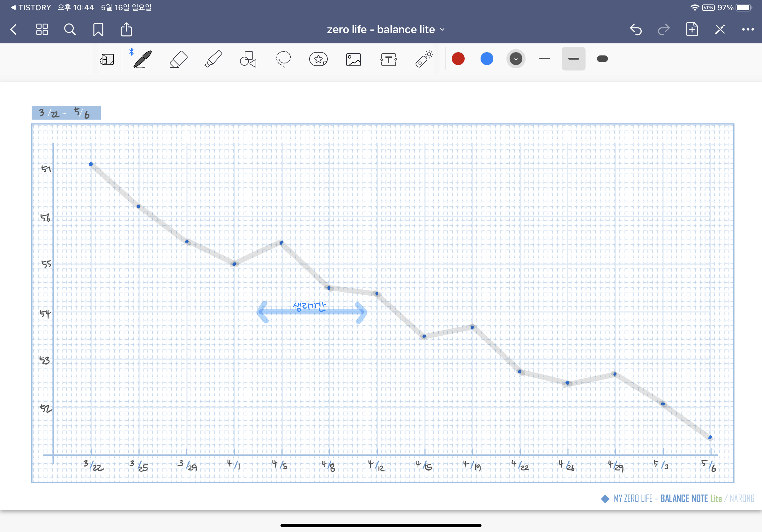Choose the red pen color

(458, 59)
